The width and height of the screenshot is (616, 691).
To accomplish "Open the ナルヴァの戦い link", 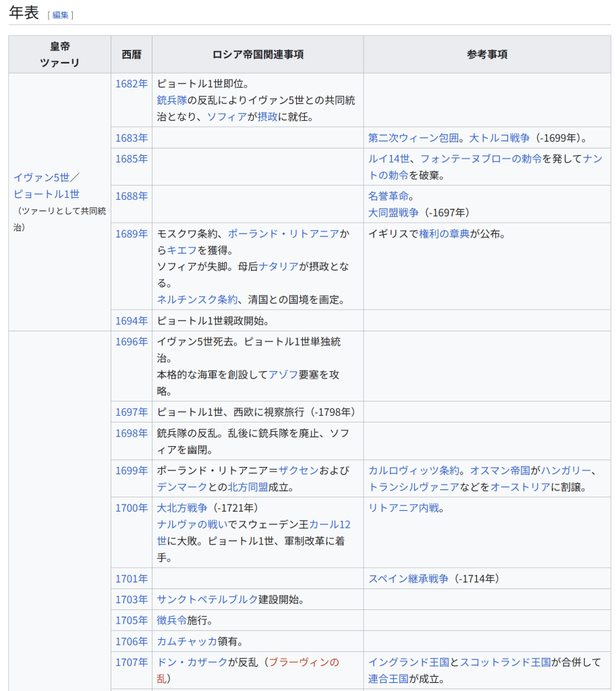I will pos(192,524).
